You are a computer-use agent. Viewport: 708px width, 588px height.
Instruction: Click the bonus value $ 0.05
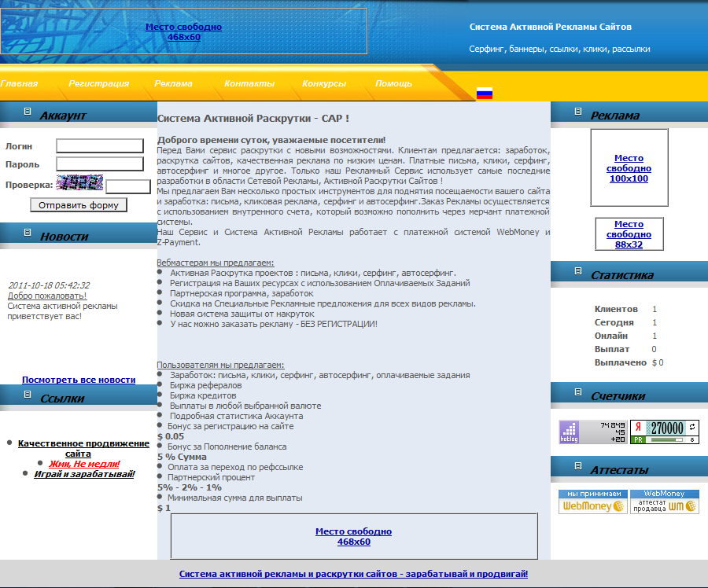pyautogui.click(x=171, y=436)
